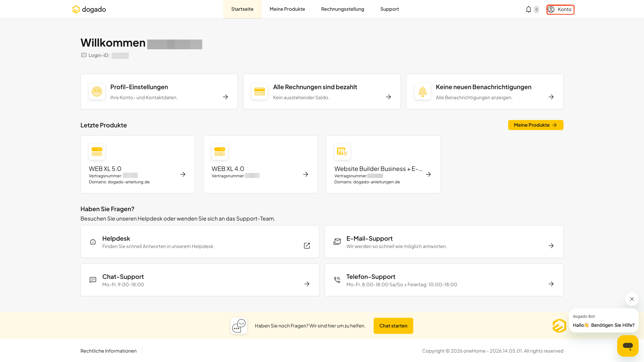Open the yellow chat widget launcher
This screenshot has height=362, width=644.
click(x=628, y=346)
